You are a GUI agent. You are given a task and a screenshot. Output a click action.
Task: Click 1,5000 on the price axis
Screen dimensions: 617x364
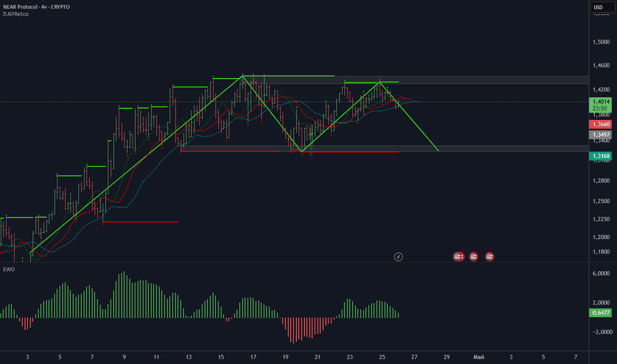click(x=601, y=42)
